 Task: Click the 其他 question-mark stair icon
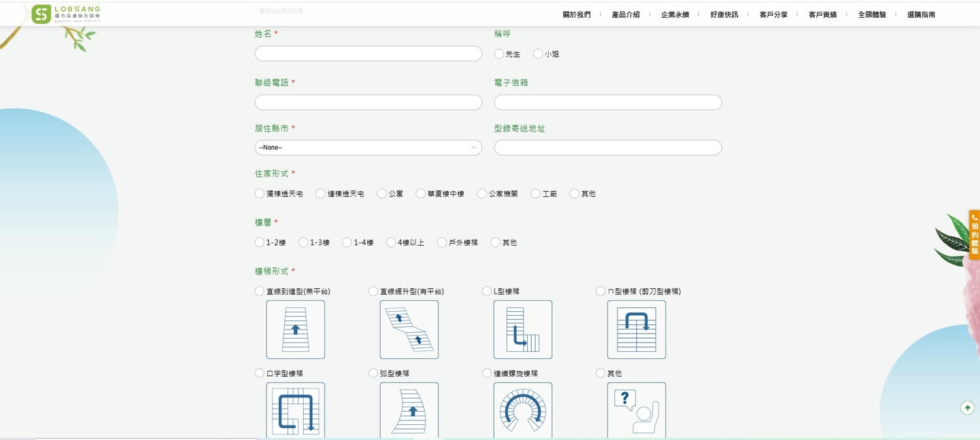(636, 411)
